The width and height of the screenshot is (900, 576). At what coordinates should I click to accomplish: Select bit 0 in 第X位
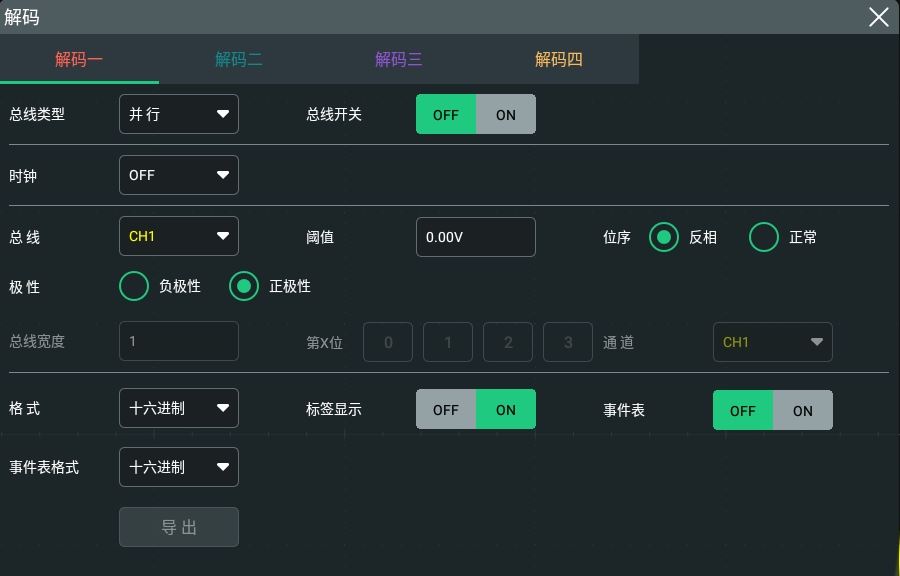point(388,343)
